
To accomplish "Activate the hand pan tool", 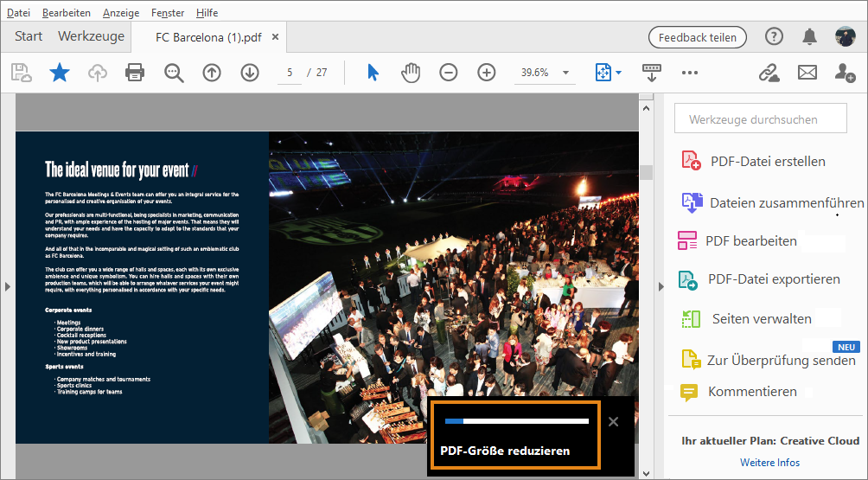I will [411, 73].
